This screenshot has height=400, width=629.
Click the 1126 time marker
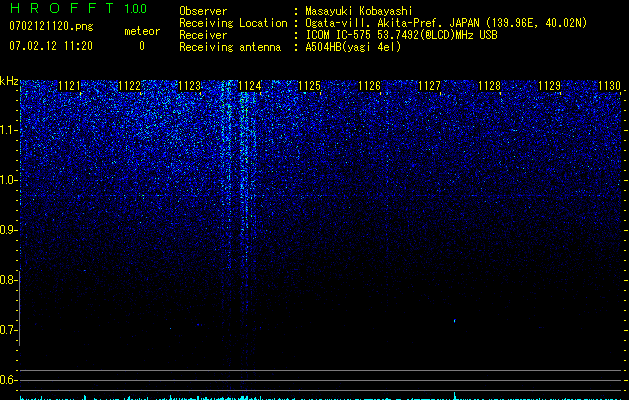click(x=369, y=86)
